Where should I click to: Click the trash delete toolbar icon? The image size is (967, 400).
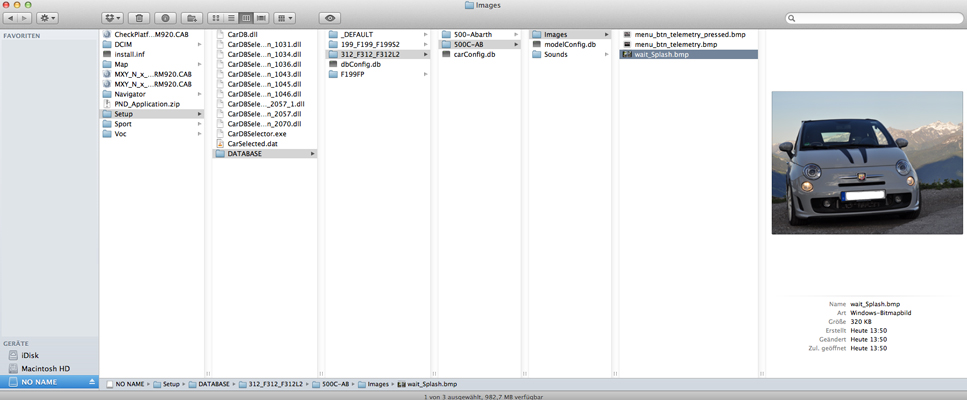(x=139, y=18)
